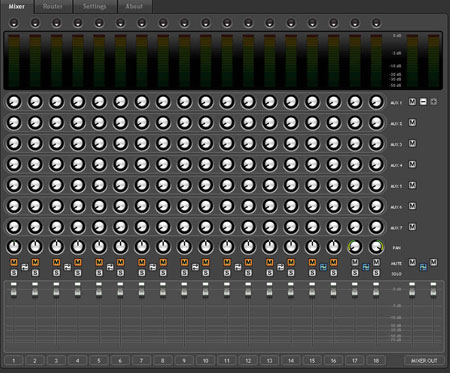Image resolution: width=450 pixels, height=373 pixels.
Task: Solo channel 18
Action: [x=376, y=273]
